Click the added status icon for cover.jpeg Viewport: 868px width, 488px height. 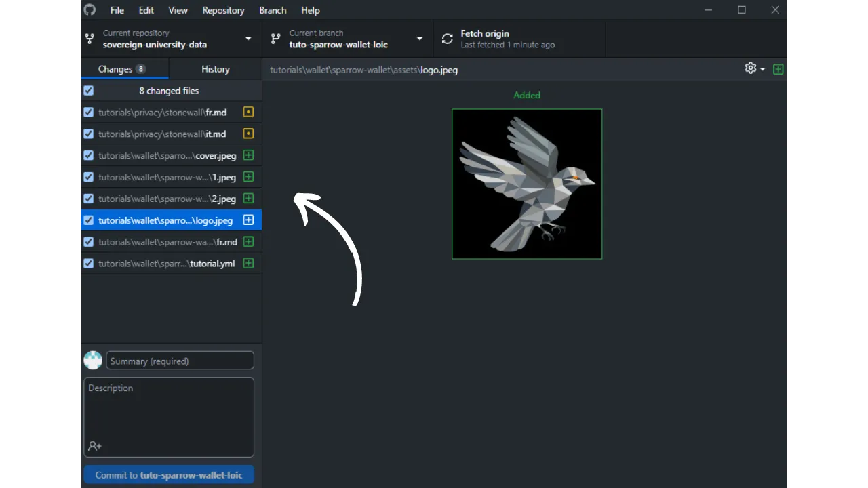[x=248, y=156]
